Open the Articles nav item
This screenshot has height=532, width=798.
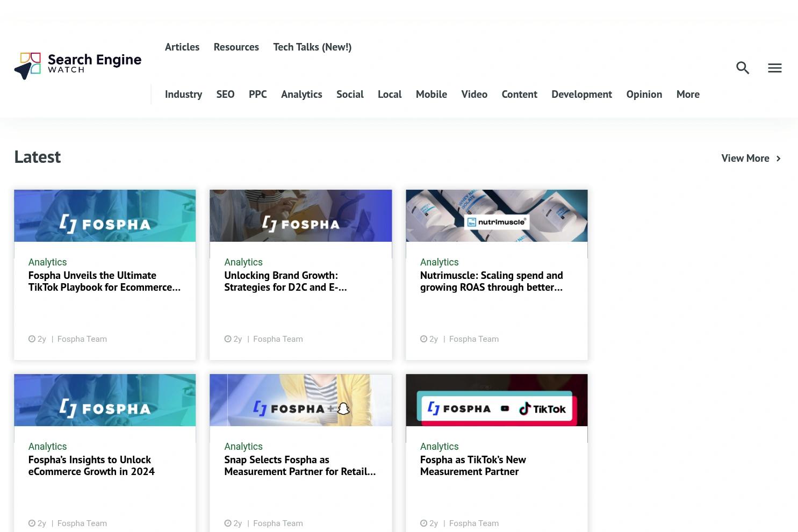182,47
